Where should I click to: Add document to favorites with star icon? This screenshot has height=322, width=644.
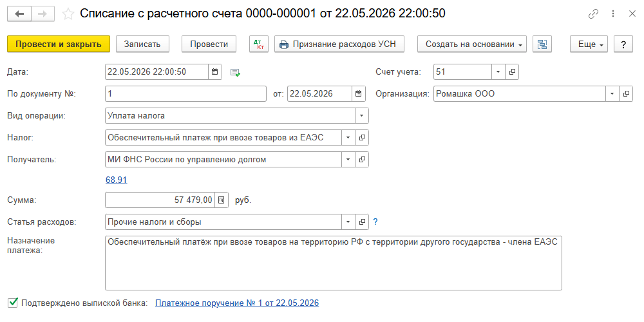[x=68, y=14]
